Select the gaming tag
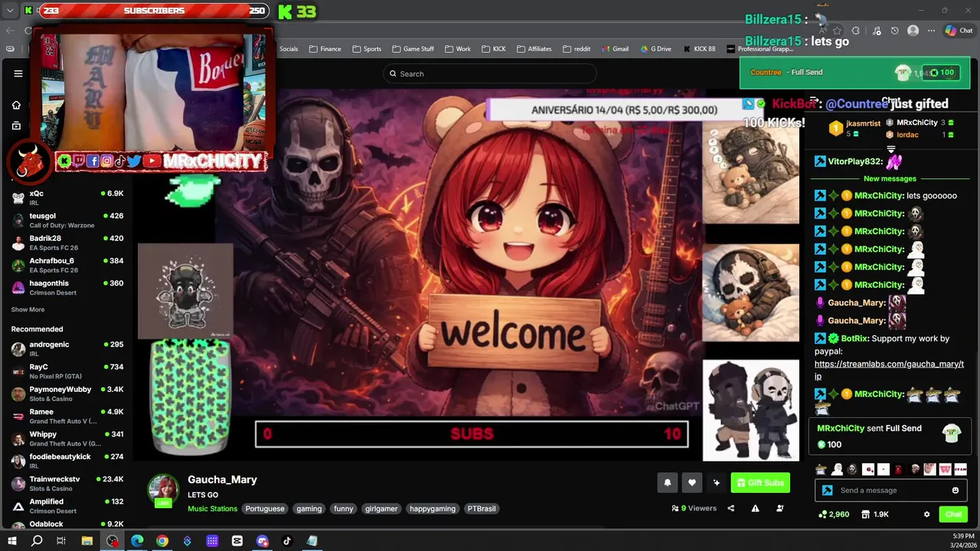Image resolution: width=980 pixels, height=551 pixels. pyautogui.click(x=309, y=509)
